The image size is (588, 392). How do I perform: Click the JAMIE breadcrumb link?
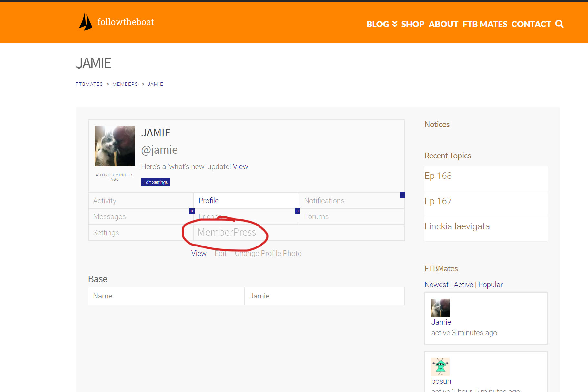pyautogui.click(x=155, y=84)
